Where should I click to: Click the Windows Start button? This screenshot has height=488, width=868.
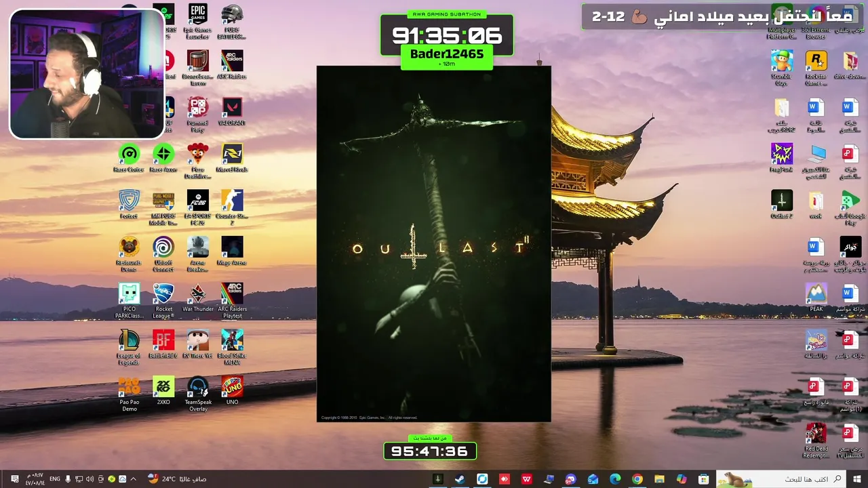pos(857,479)
